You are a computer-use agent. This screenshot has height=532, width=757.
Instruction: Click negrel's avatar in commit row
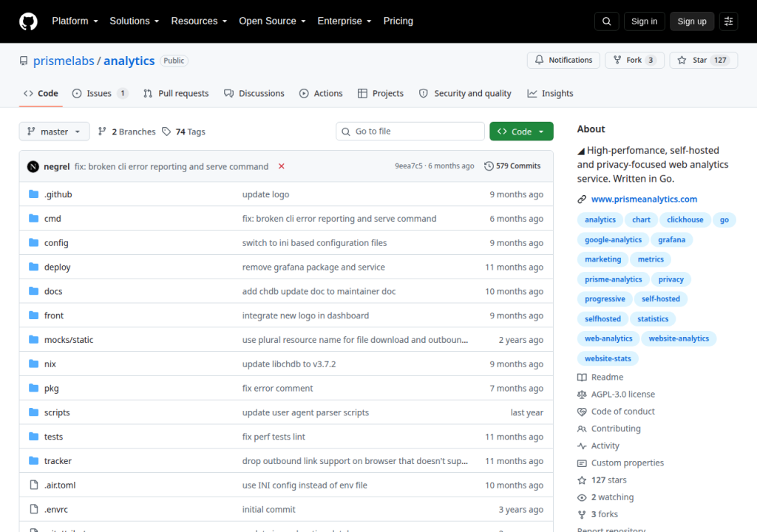pyautogui.click(x=33, y=166)
